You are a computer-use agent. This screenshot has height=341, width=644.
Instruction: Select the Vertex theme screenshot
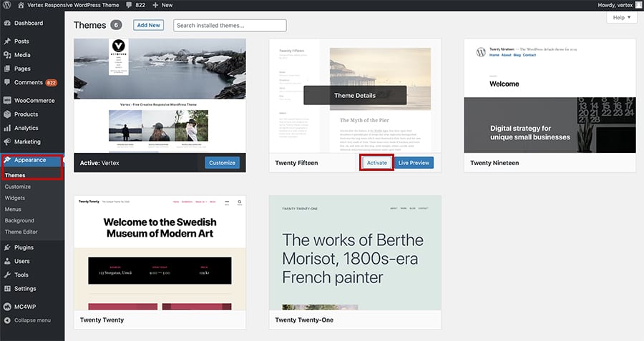(160, 96)
